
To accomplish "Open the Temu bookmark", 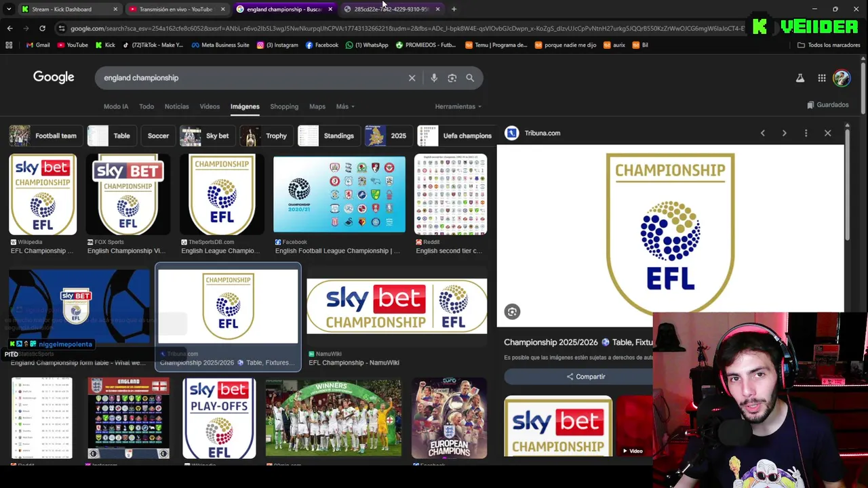I will 496,45.
